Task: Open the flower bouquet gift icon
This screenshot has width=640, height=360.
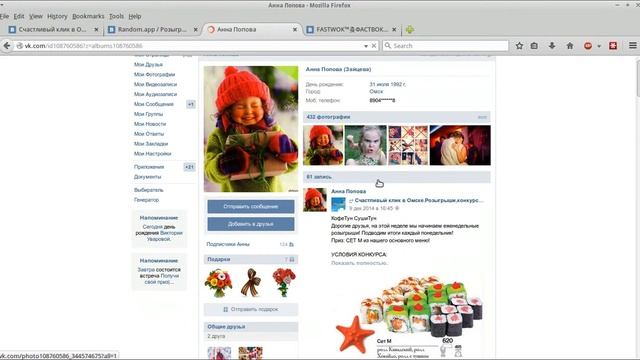Action: coord(218,283)
